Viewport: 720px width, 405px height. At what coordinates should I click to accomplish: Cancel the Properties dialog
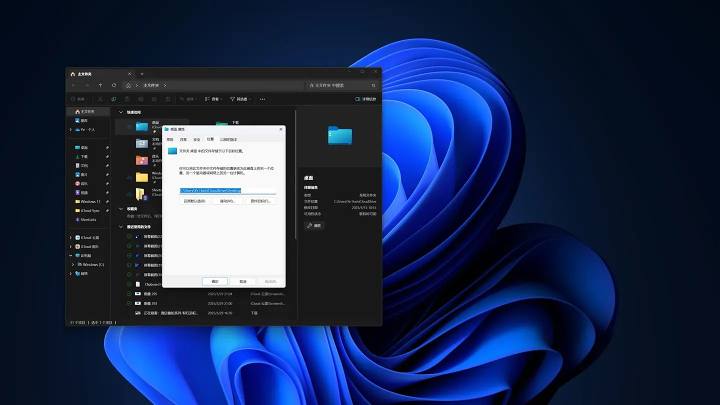[243, 281]
